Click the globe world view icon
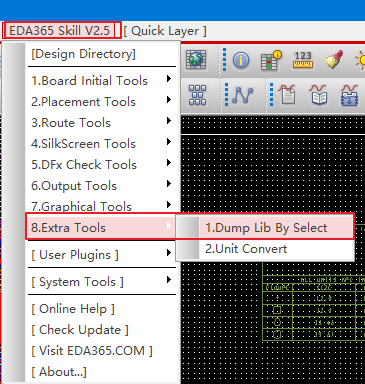Image resolution: width=365 pixels, height=384 pixels. coord(196,60)
